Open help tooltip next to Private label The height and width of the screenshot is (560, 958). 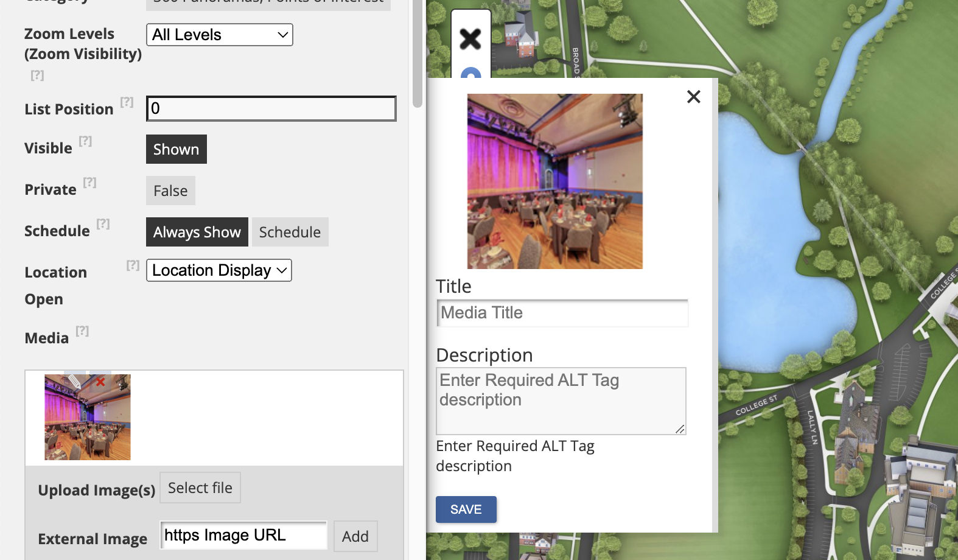(x=89, y=183)
